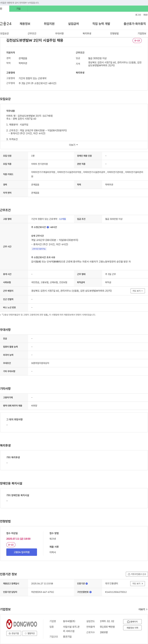
Task: Open 직업 능력 개발 menu
Action: (x=101, y=24)
